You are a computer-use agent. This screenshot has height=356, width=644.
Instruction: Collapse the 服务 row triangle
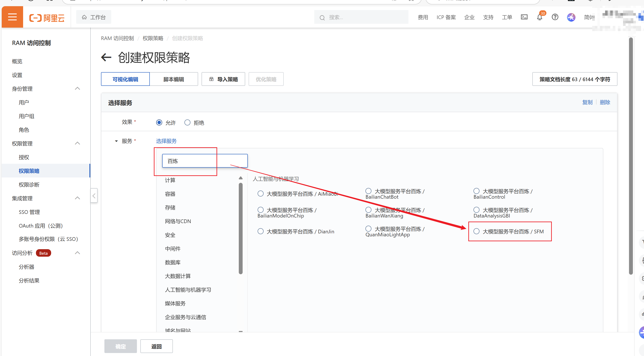(116, 141)
